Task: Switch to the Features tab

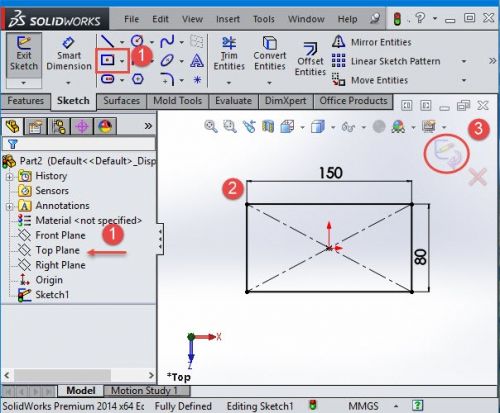Action: [26, 101]
